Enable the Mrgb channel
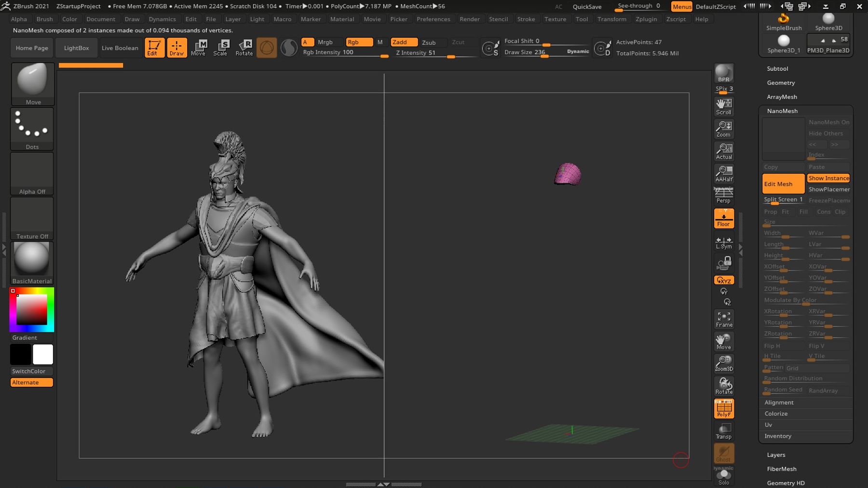This screenshot has height=488, width=868. 326,42
